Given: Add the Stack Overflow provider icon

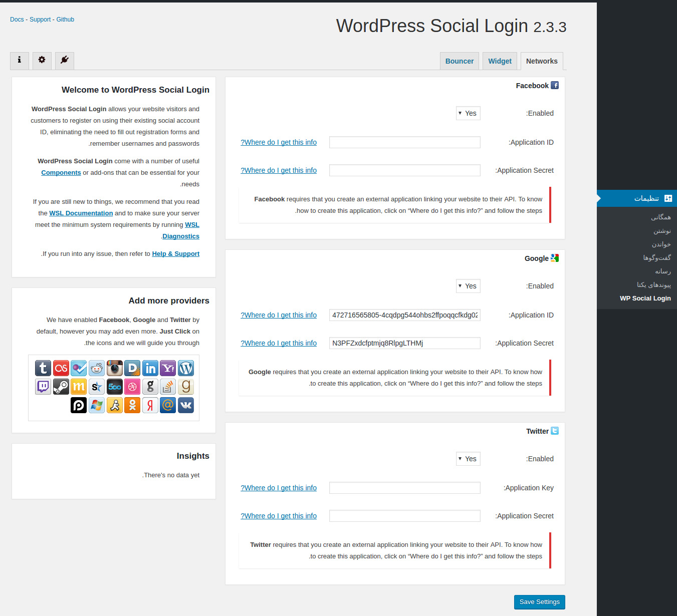Looking at the screenshot, I should point(168,387).
